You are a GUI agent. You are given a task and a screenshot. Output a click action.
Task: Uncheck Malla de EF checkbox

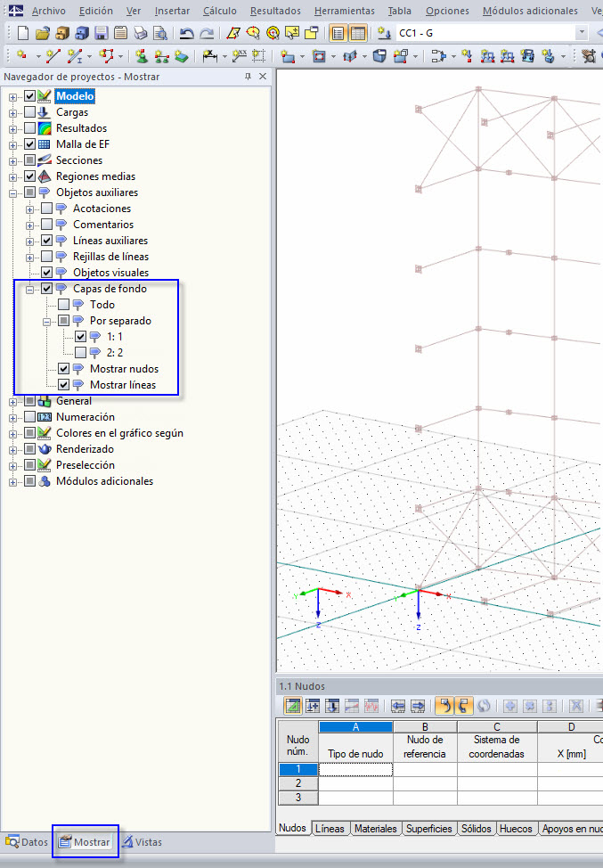pyautogui.click(x=30, y=144)
